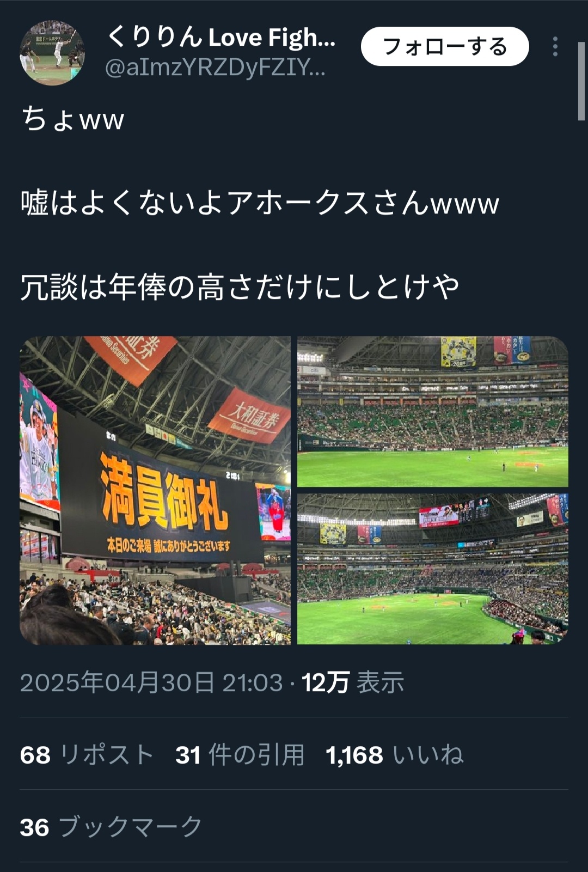View the bottom-right stadium field photo

pyautogui.click(x=433, y=569)
